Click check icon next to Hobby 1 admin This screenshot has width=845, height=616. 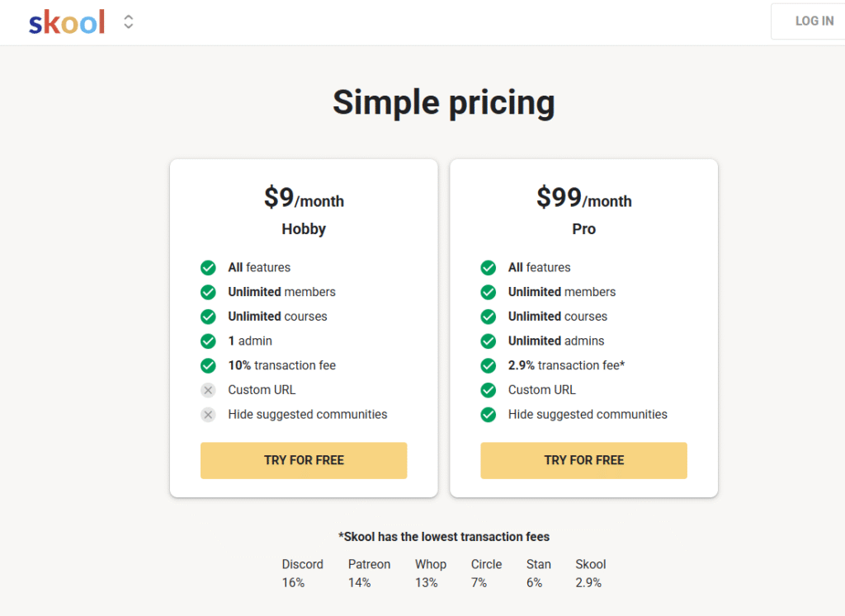(208, 341)
